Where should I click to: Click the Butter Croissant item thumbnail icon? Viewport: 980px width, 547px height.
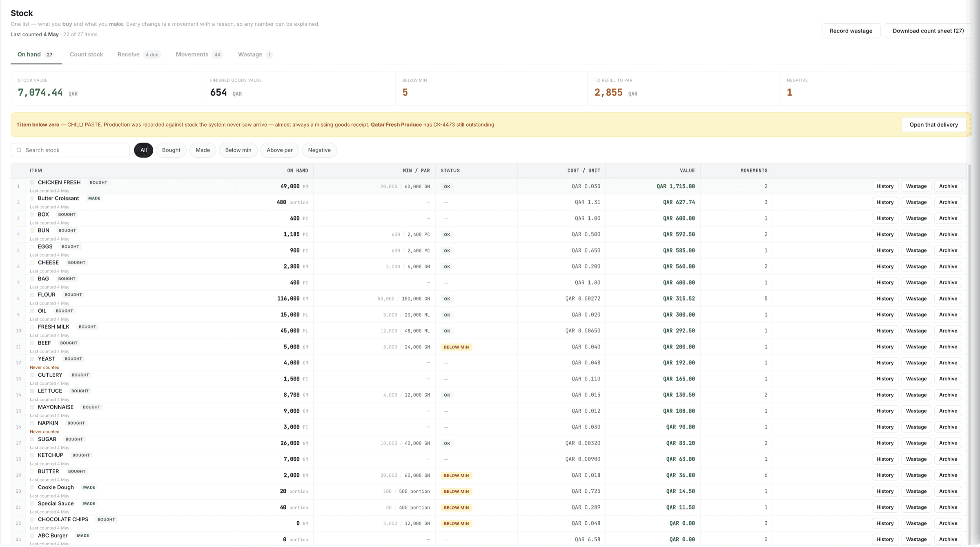32,198
